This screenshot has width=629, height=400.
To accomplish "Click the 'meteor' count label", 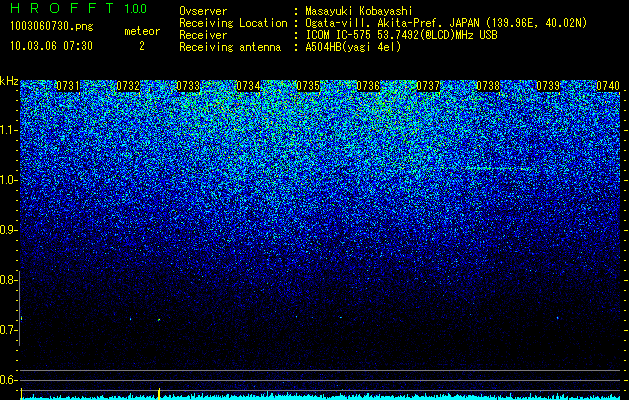I will point(142,31).
